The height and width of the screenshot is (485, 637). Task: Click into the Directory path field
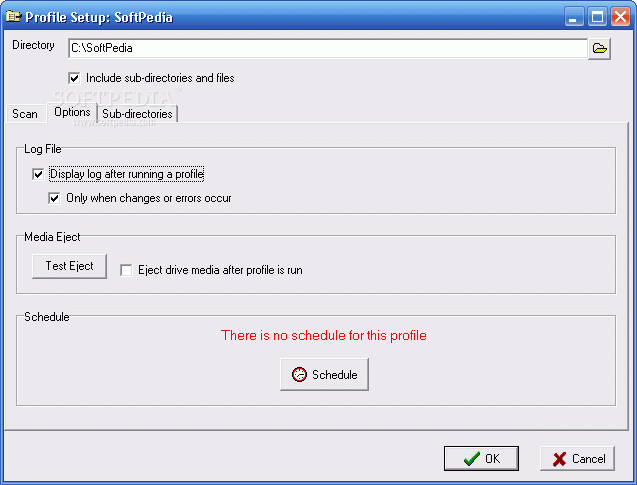click(x=328, y=48)
